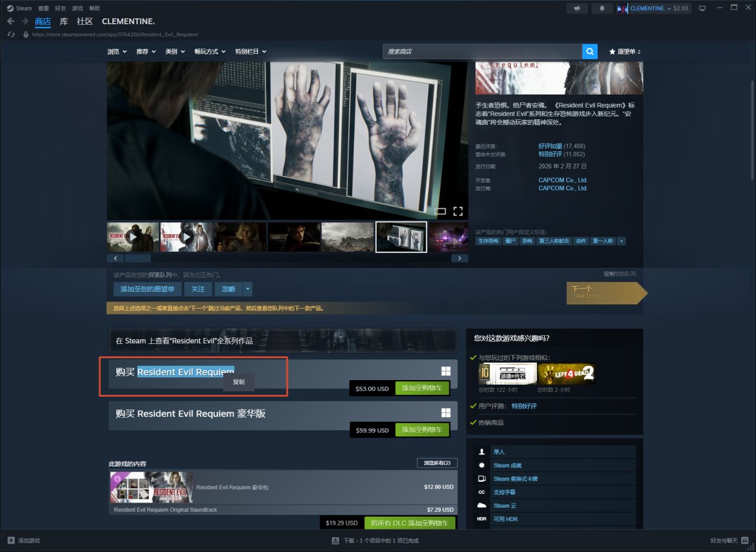Open the arrow dropdown next to 忽略
Viewport: 756px width, 552px height.
coord(247,289)
